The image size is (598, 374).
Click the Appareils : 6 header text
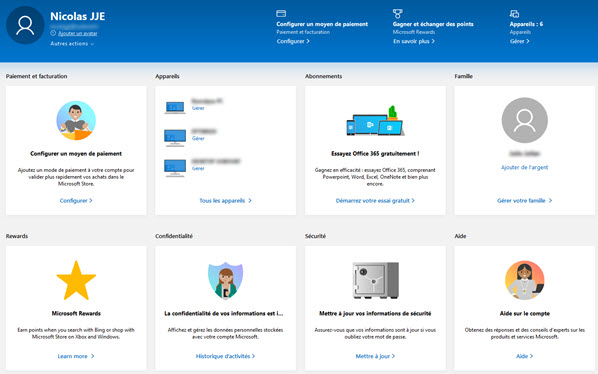tap(526, 24)
